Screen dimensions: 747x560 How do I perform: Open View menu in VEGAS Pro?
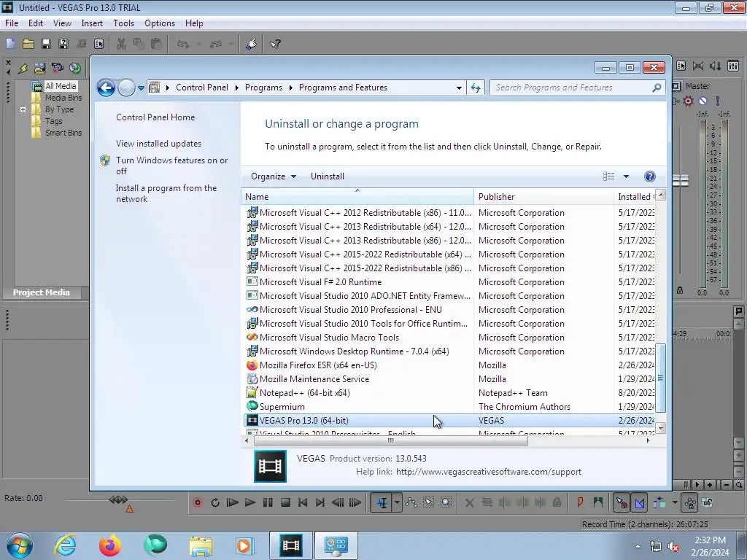(x=62, y=23)
